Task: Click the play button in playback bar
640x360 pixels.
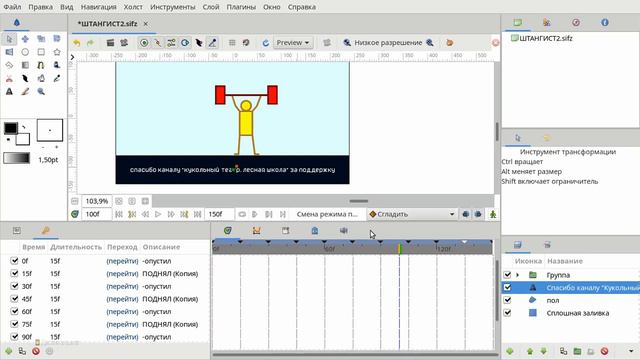Action: click(x=158, y=214)
